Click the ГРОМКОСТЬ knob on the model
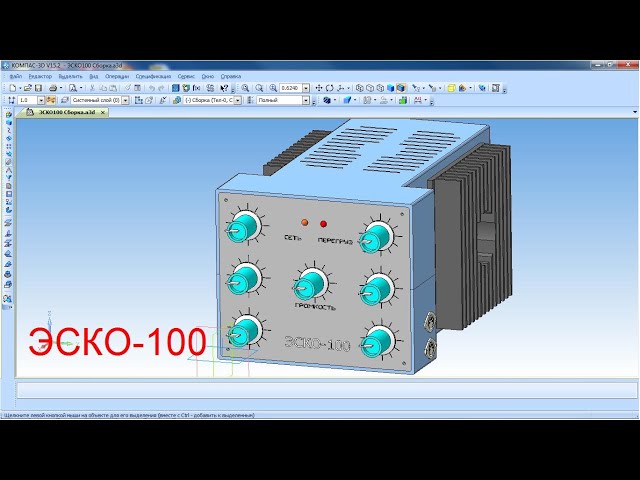The height and width of the screenshot is (480, 640). point(311,283)
